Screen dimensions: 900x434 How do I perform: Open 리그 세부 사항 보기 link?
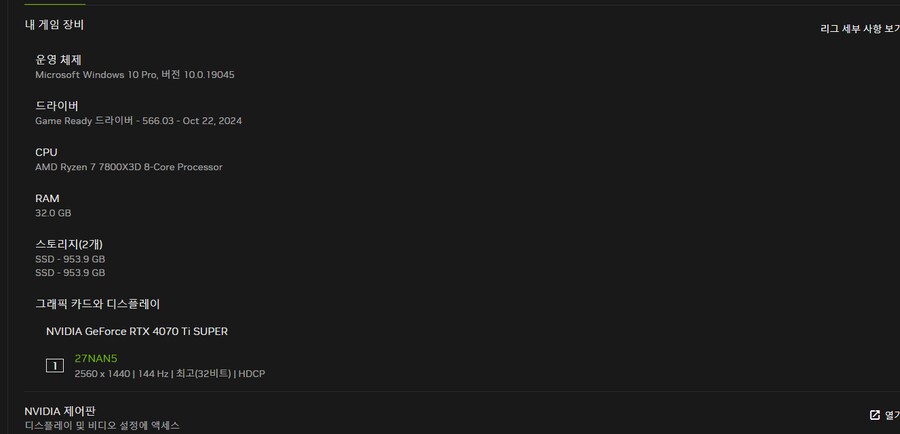point(859,30)
